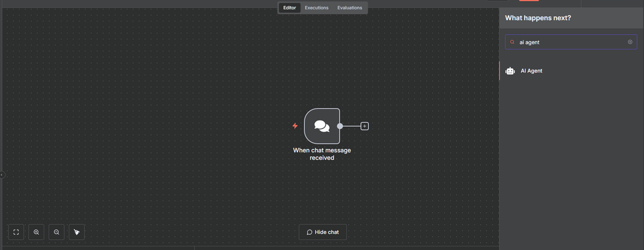Choose AI Agent from search results
The height and width of the screenshot is (250, 644).
[531, 71]
